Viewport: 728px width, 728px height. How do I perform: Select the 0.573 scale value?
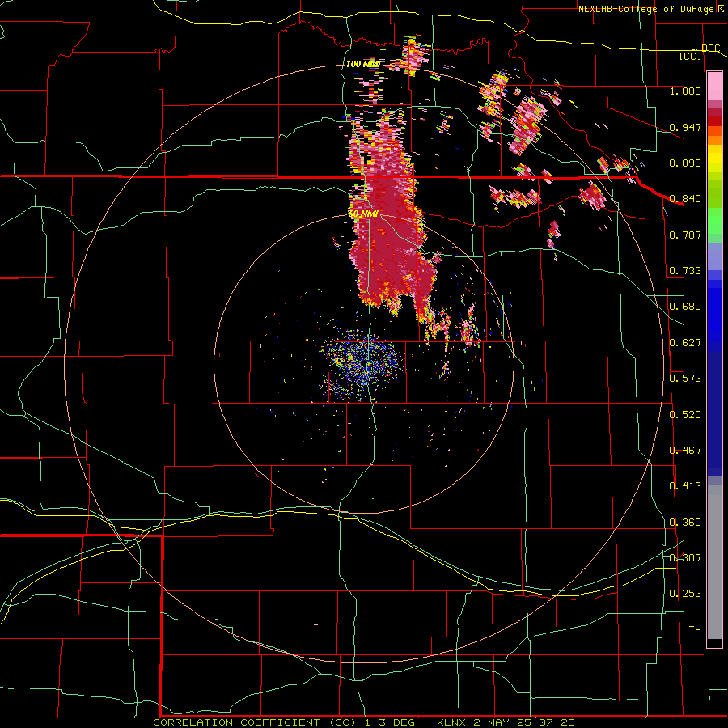click(685, 378)
